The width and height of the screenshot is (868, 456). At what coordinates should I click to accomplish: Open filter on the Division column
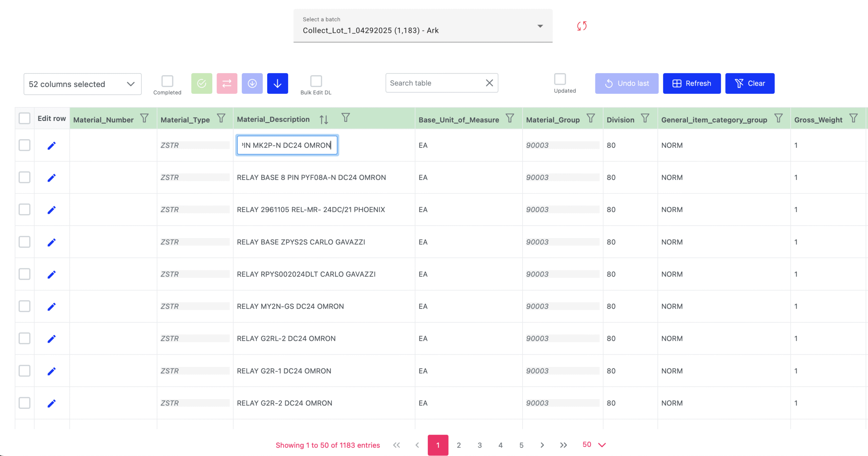645,118
